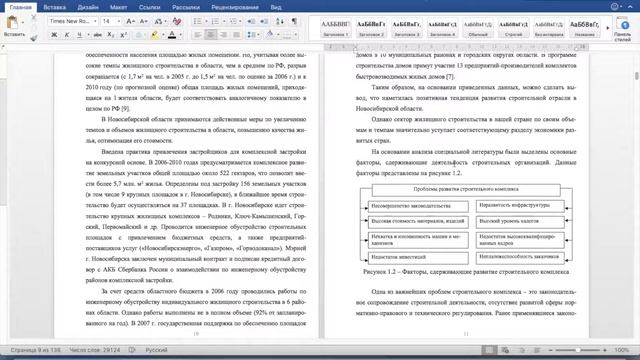
Task: Click the Русский language indicator
Action: 156,350
